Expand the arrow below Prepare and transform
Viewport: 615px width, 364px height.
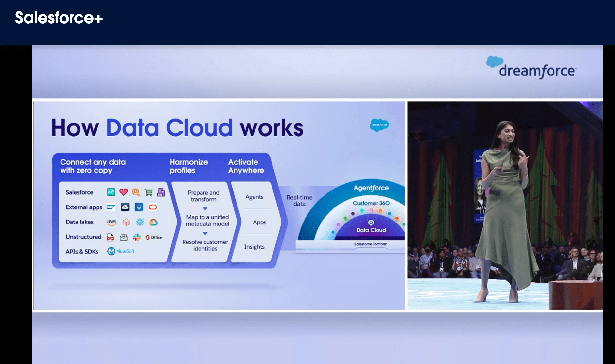point(205,208)
